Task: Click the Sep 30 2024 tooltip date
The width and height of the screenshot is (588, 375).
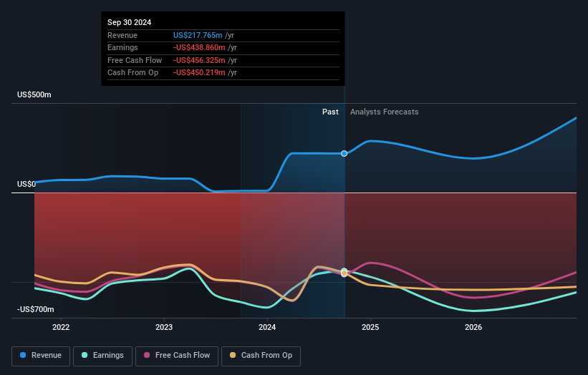Action: coord(130,22)
